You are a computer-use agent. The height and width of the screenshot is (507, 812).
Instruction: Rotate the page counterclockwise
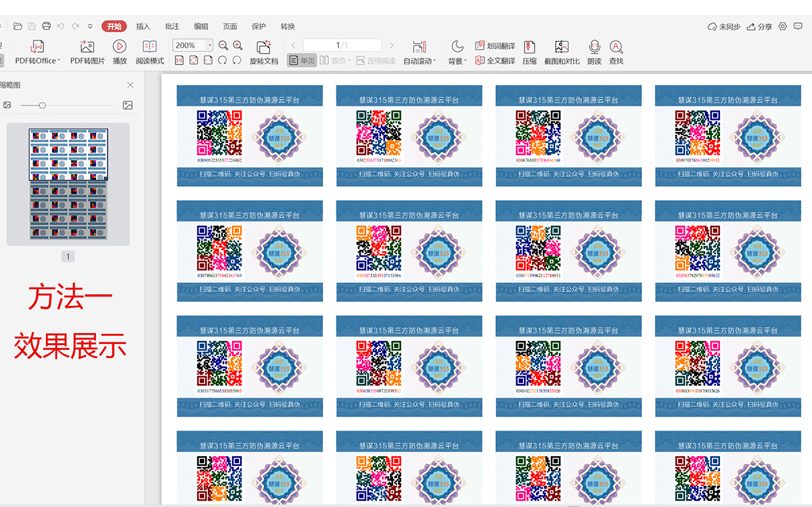pyautogui.click(x=237, y=60)
